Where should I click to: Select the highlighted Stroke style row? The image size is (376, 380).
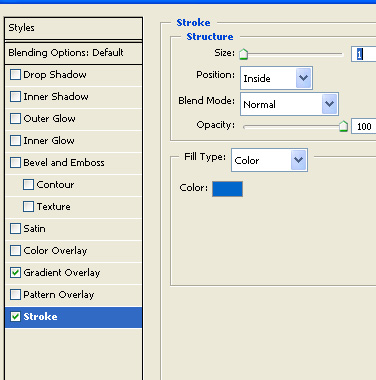click(x=74, y=317)
